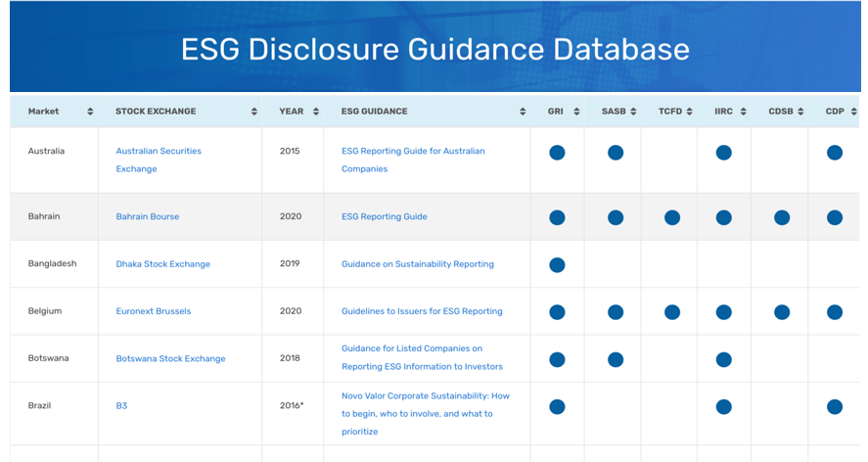Click year 2015 in Australia row
This screenshot has width=868, height=462.
[290, 151]
